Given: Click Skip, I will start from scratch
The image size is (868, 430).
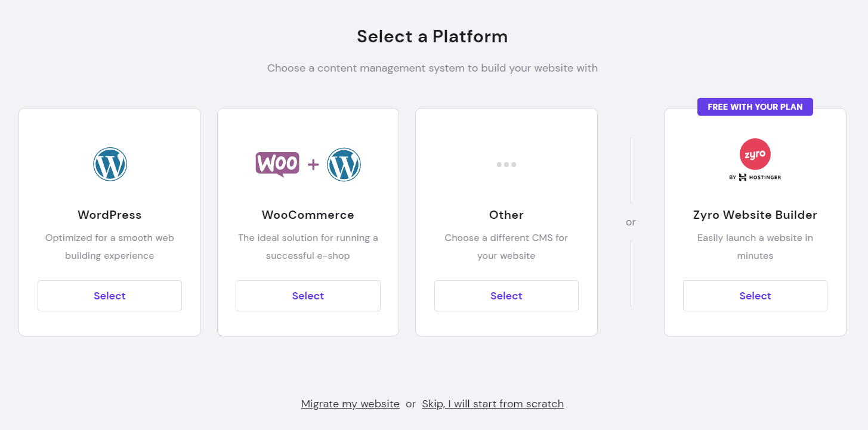Looking at the screenshot, I should coord(493,404).
